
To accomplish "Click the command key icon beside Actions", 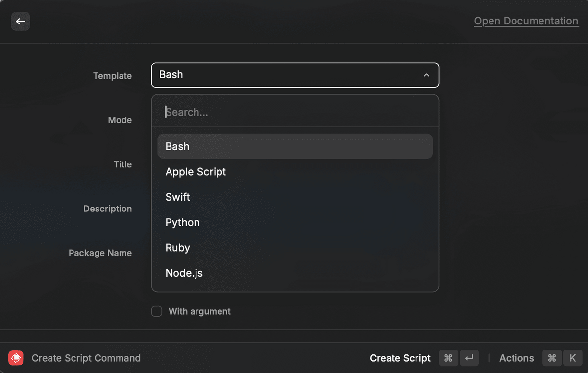I will pyautogui.click(x=551, y=358).
